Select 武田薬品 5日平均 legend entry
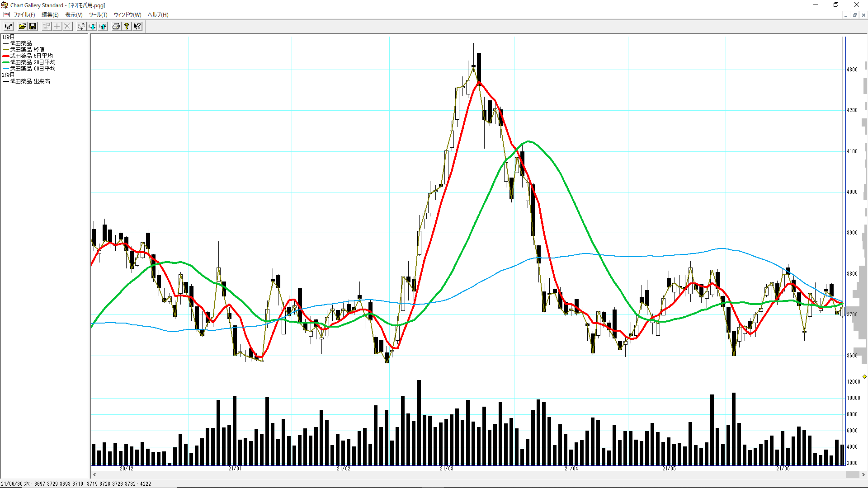Screen dimensions: 868x488 point(31,56)
